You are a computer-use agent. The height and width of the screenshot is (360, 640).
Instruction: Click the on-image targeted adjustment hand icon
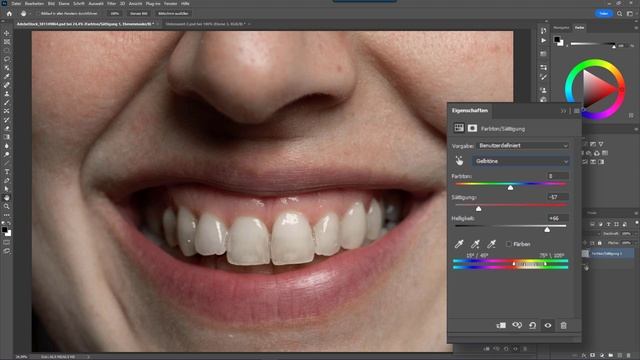(x=459, y=161)
